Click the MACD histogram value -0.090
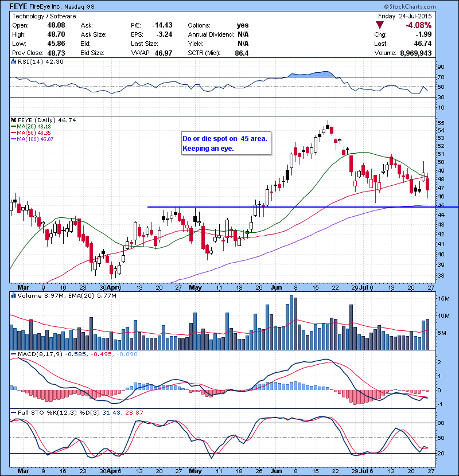459x476 pixels. 127,354
